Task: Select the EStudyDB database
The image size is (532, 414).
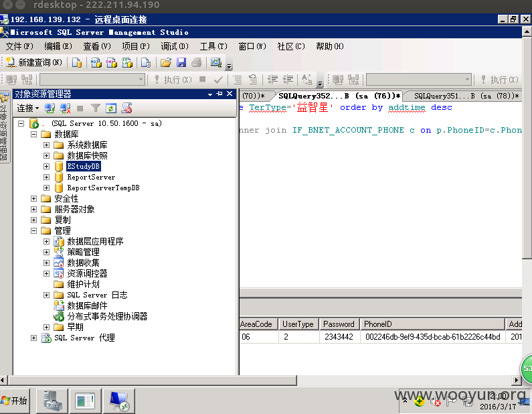Action: pos(84,166)
